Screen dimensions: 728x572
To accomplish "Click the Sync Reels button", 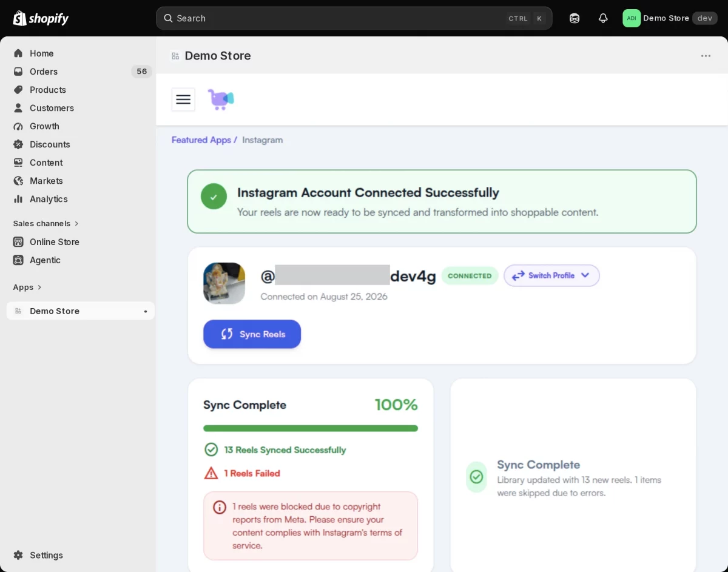I will 252,334.
